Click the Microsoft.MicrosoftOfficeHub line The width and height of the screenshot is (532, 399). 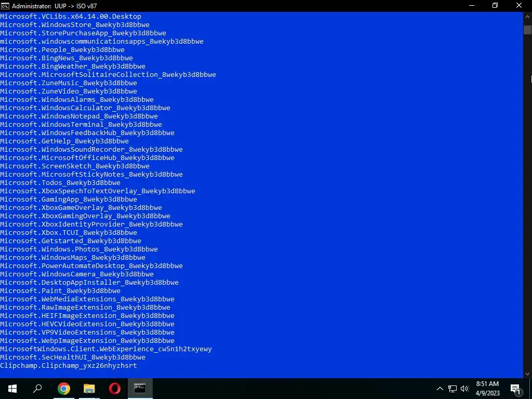pos(87,158)
